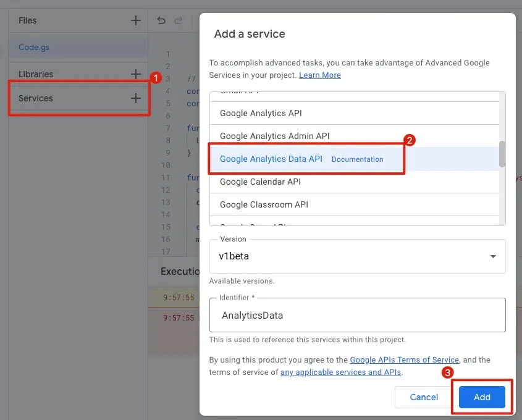
Task: Select Google Analytics API from the list
Action: click(x=261, y=113)
